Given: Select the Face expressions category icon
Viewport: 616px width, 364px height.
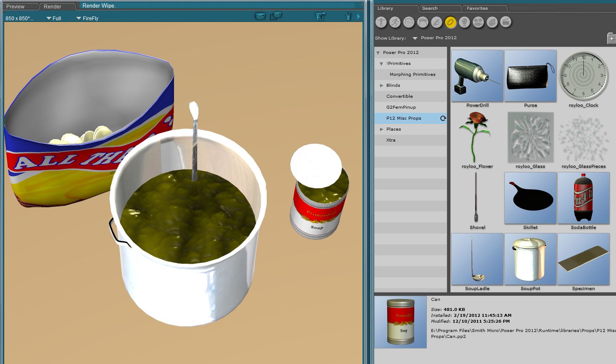Looking at the screenshot, I should point(409,22).
